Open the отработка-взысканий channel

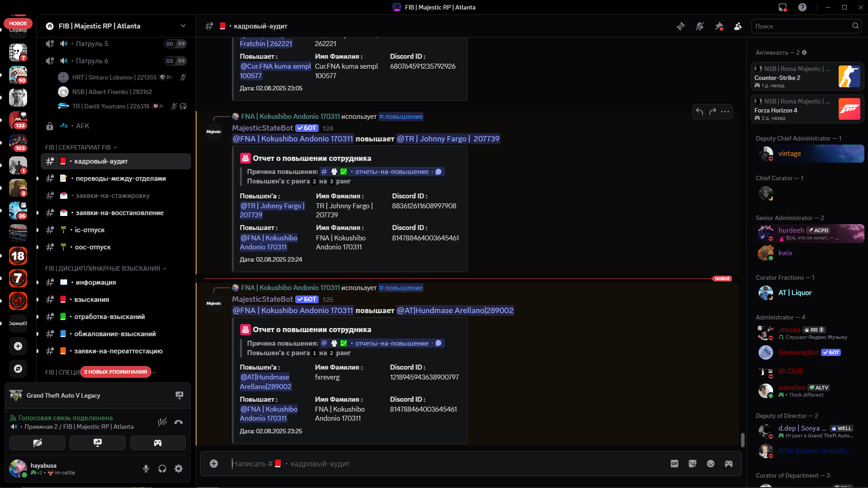(116, 317)
